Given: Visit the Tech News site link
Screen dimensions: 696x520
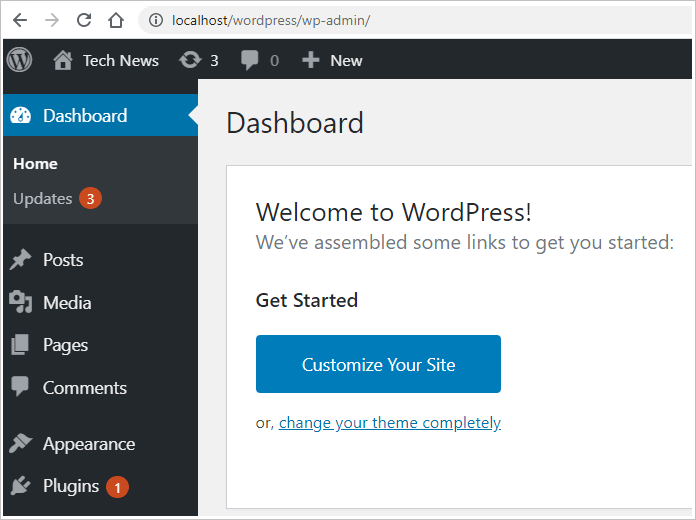Looking at the screenshot, I should pyautogui.click(x=121, y=60).
